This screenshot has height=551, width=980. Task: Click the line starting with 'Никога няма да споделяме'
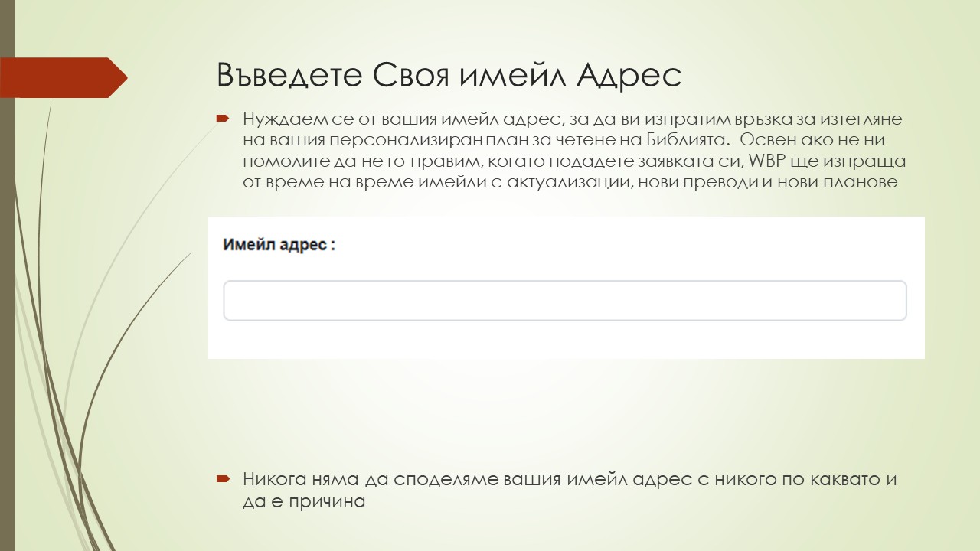569,480
